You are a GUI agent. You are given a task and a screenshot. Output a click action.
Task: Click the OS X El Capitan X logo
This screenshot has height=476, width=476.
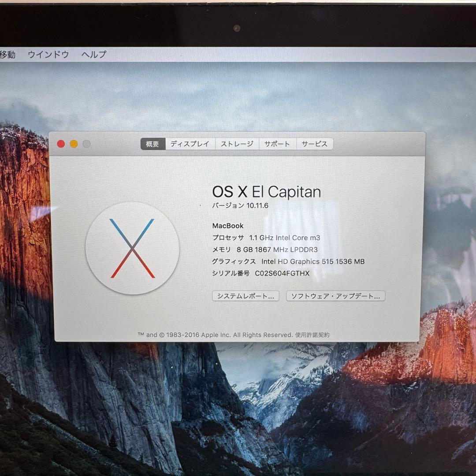tap(132, 248)
